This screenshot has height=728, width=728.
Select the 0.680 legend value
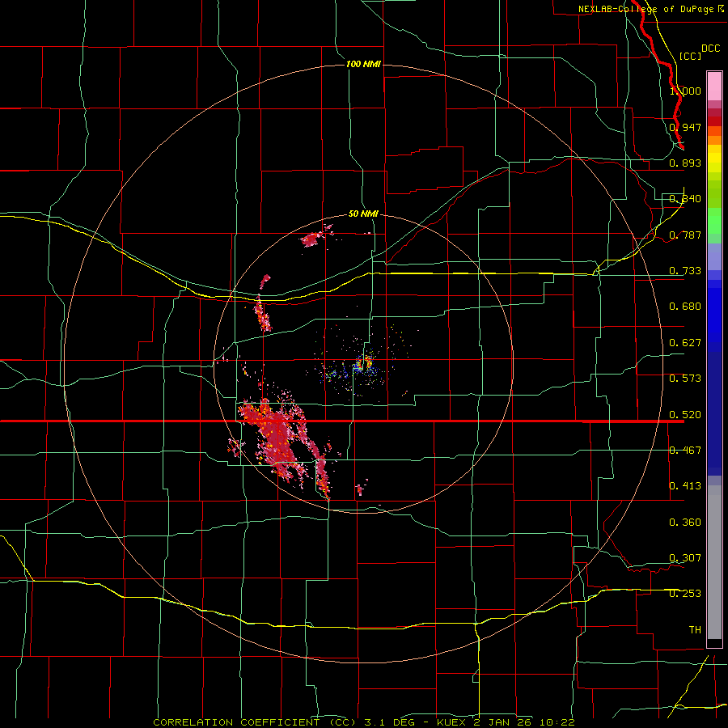[685, 307]
